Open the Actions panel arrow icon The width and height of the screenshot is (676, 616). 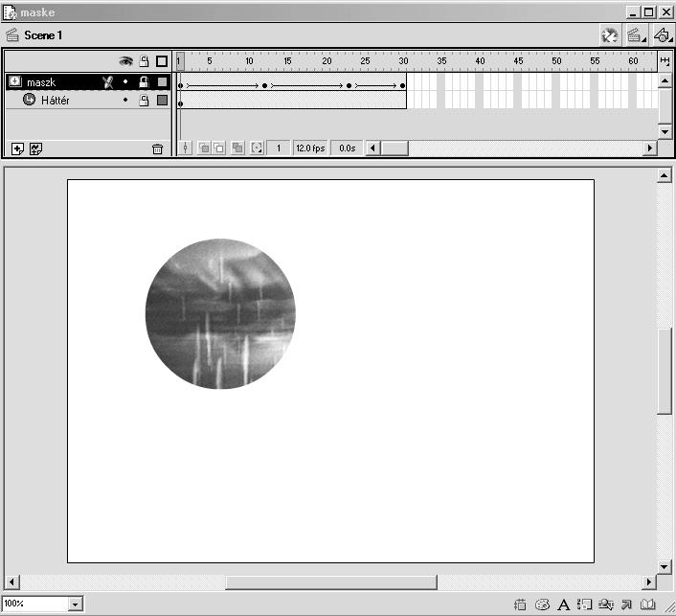626,605
